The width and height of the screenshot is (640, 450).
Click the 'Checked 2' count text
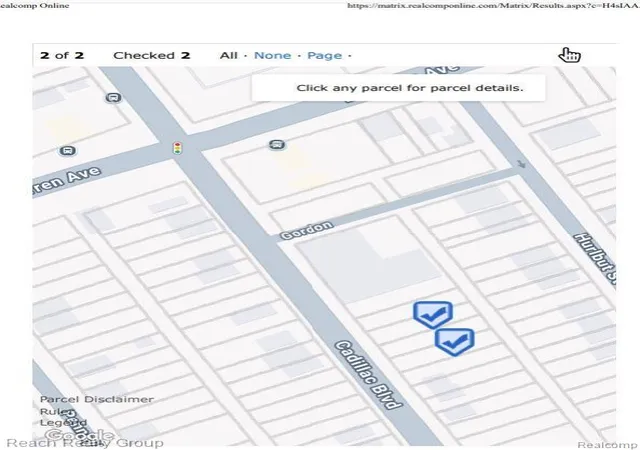152,56
